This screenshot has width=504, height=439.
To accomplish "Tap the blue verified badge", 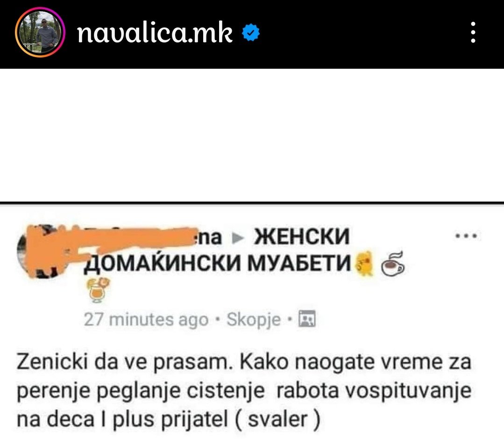I will [251, 32].
